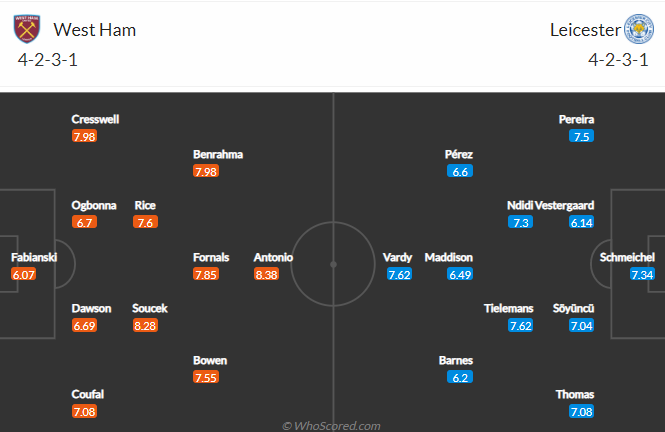Open the Leicester team name link
Image resolution: width=665 pixels, height=432 pixels.
click(x=585, y=30)
